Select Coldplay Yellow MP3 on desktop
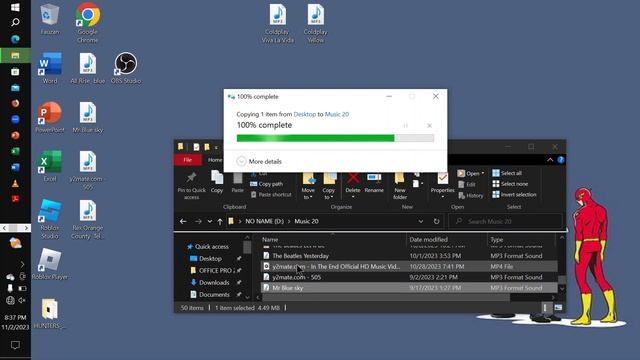The image size is (640, 360). [x=316, y=23]
